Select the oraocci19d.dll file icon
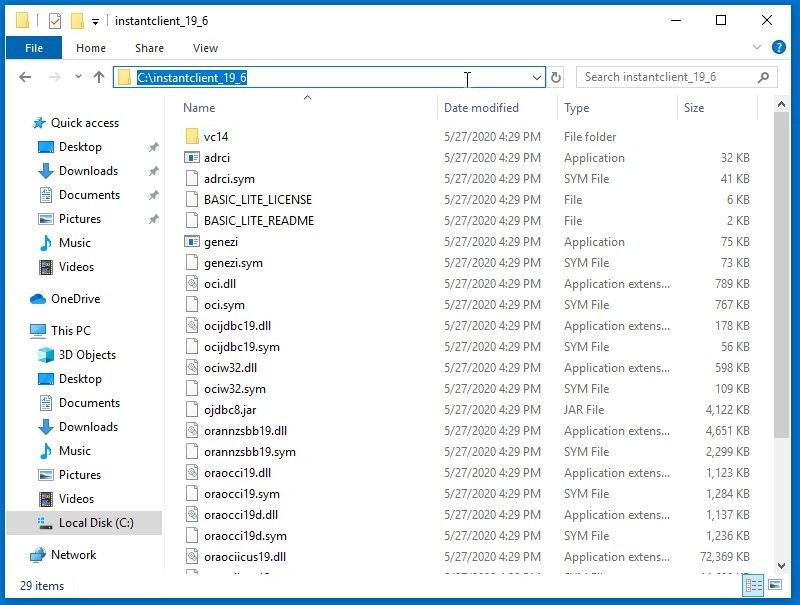The height and width of the screenshot is (605, 800). pyautogui.click(x=192, y=515)
